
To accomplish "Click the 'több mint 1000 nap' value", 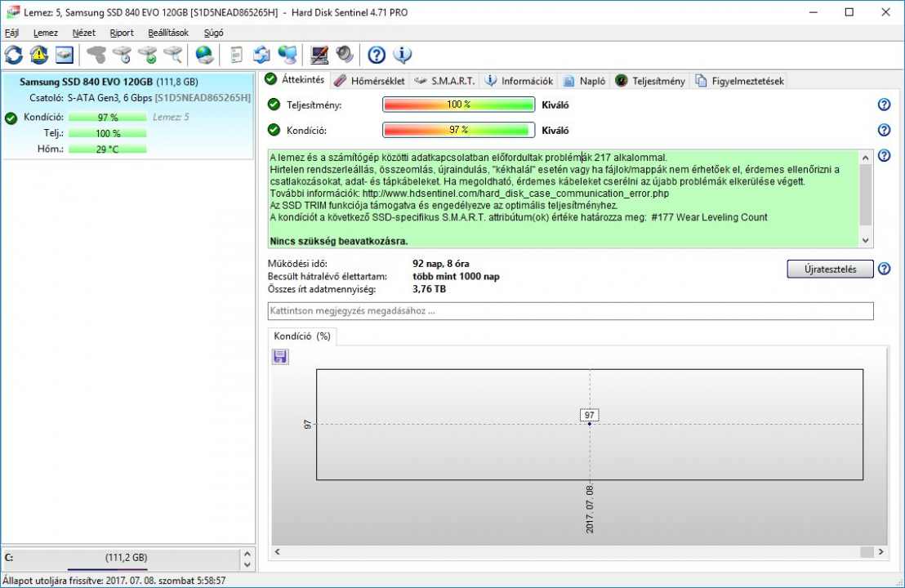I will pyautogui.click(x=456, y=276).
